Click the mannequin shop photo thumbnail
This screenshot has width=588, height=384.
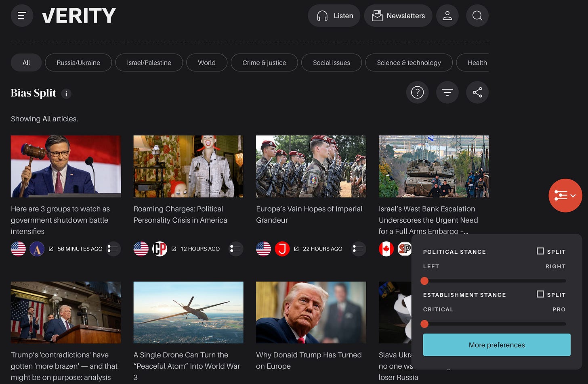pos(189,166)
